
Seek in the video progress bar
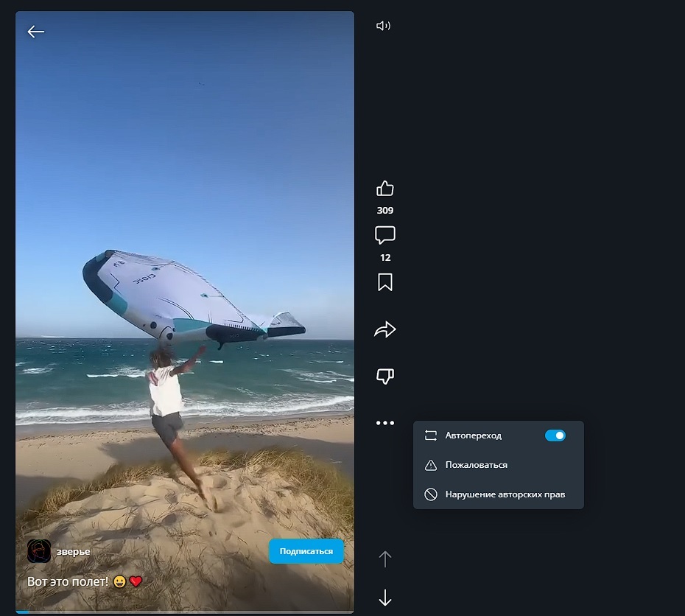click(x=184, y=612)
